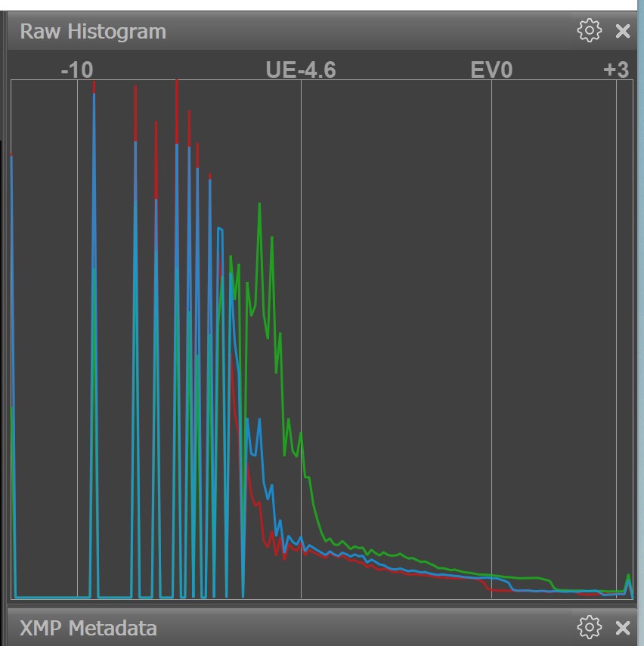This screenshot has height=646, width=644.
Task: Click the green curve's drop-off right of EV0
Action: pos(553,584)
